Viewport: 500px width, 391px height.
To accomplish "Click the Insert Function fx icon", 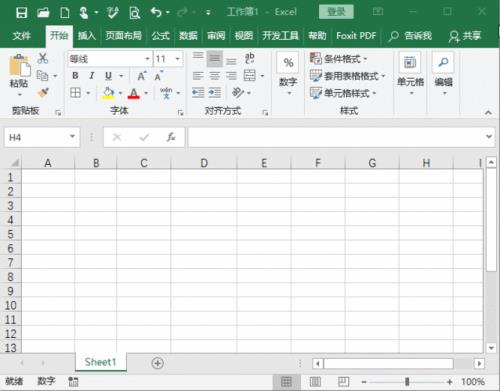I will point(171,137).
